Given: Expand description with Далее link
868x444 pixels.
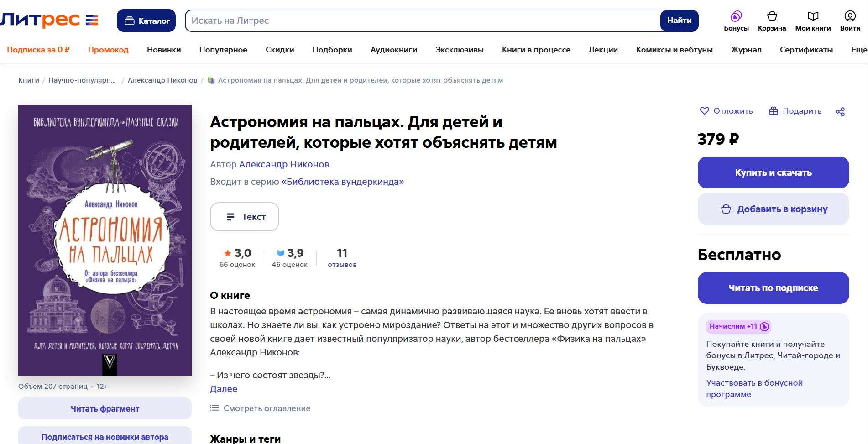Looking at the screenshot, I should tap(224, 389).
